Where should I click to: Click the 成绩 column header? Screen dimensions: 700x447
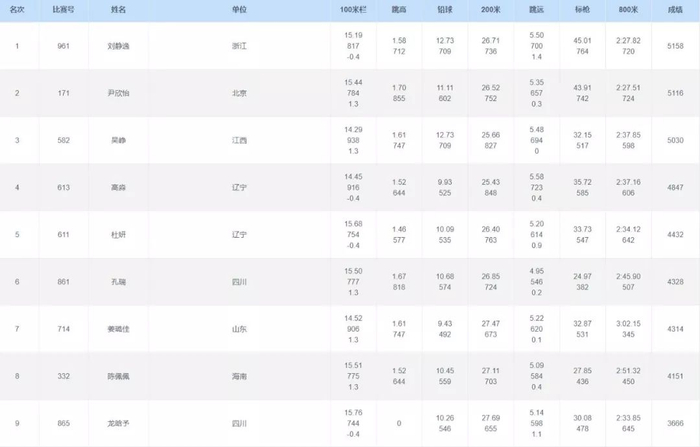click(676, 8)
